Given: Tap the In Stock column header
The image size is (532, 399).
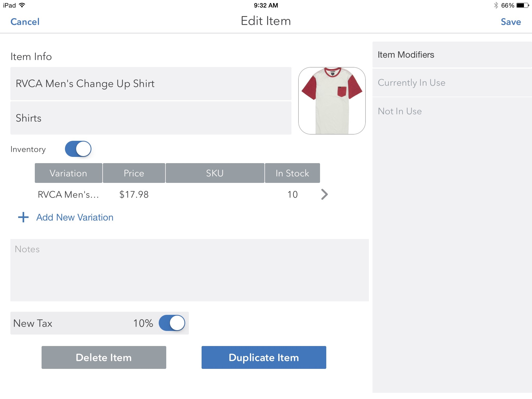Looking at the screenshot, I should point(292,173).
